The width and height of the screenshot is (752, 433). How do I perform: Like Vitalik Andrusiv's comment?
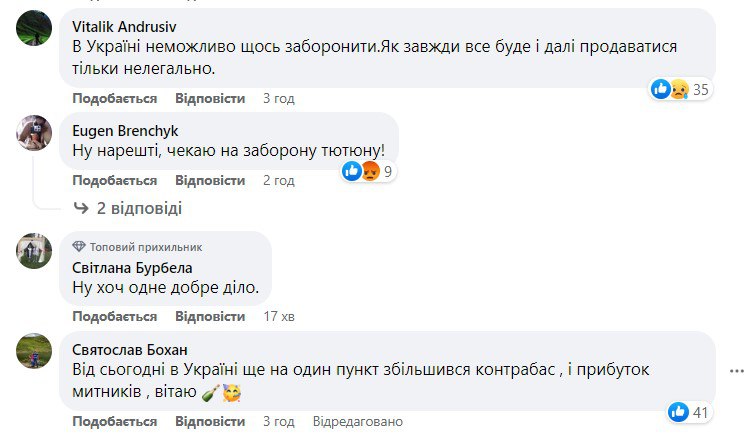pyautogui.click(x=115, y=99)
